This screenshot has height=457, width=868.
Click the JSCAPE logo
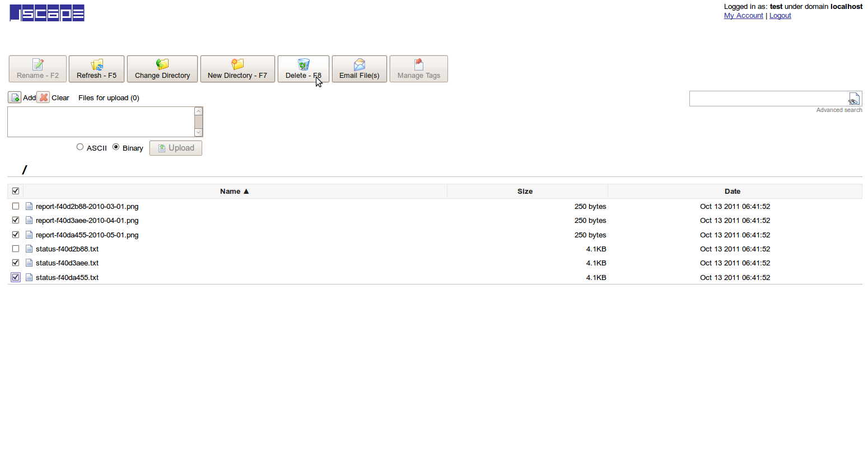click(x=46, y=12)
